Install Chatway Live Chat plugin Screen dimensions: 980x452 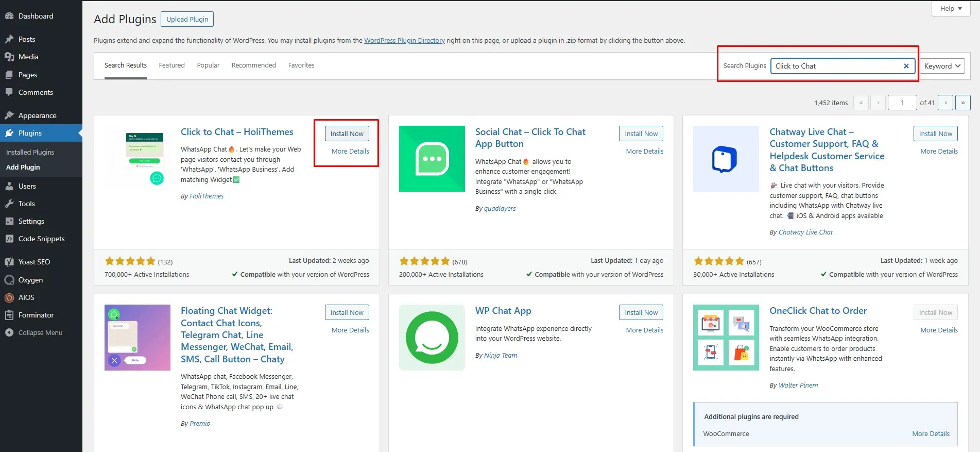point(936,133)
